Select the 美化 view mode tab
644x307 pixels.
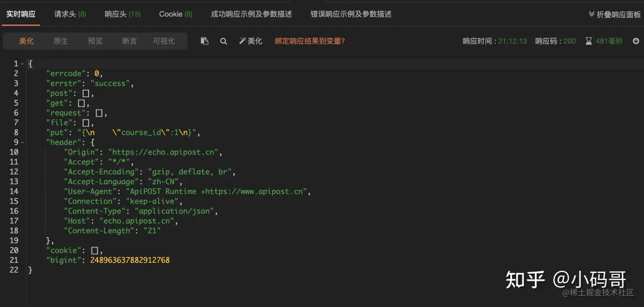pos(26,41)
